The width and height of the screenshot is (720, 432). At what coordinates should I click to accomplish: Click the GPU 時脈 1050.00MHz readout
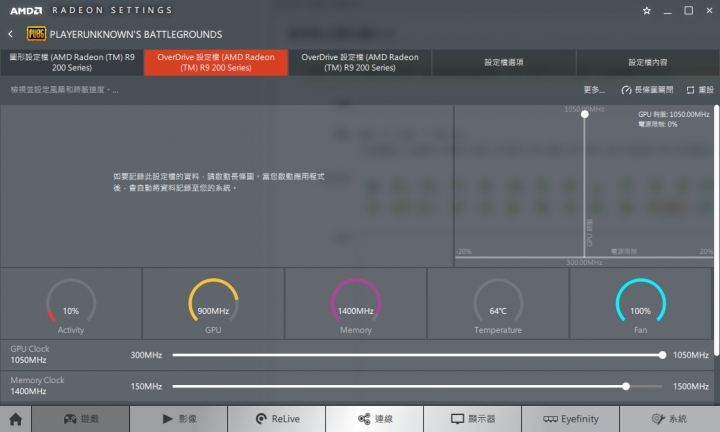(x=674, y=114)
